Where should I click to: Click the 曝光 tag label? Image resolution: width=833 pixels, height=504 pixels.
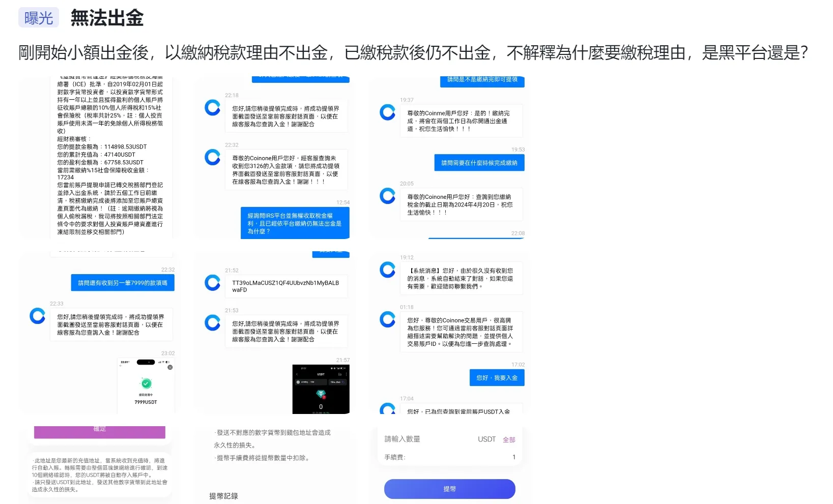coord(39,18)
